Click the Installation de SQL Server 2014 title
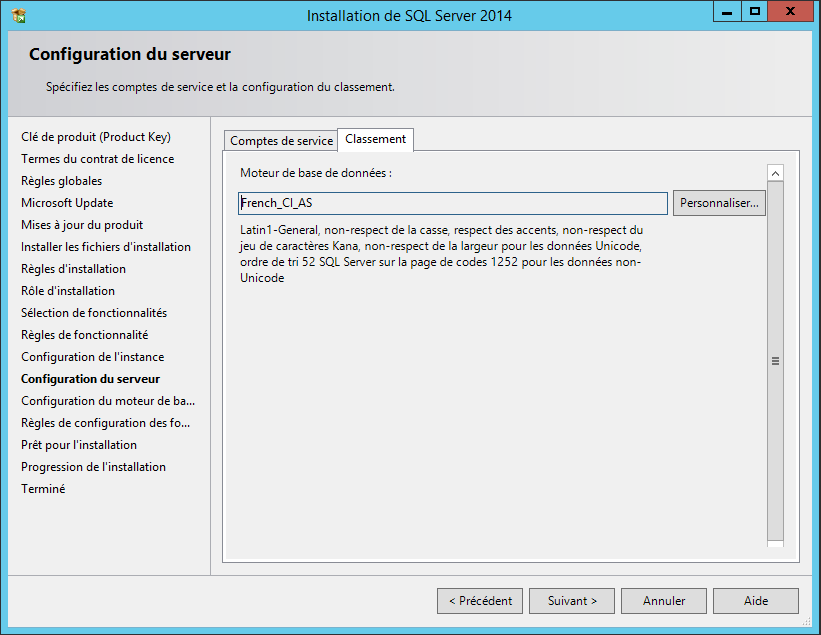Viewport: 821px width, 635px height. pos(409,16)
